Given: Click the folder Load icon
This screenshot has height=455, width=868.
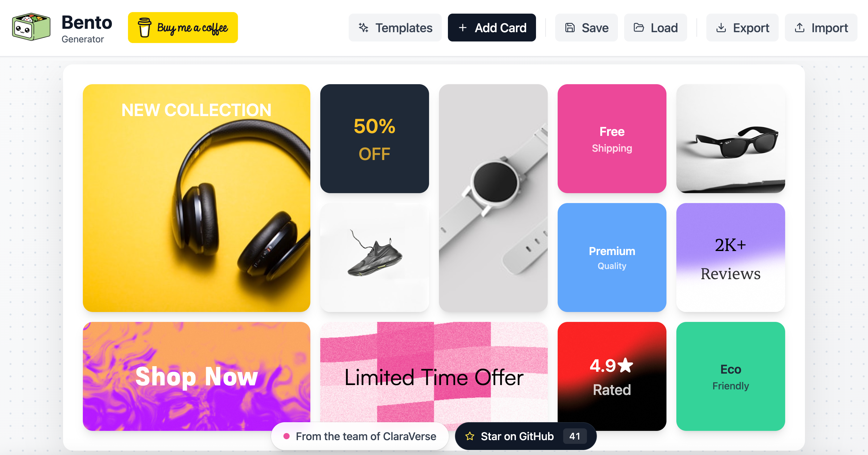Looking at the screenshot, I should click(x=639, y=28).
